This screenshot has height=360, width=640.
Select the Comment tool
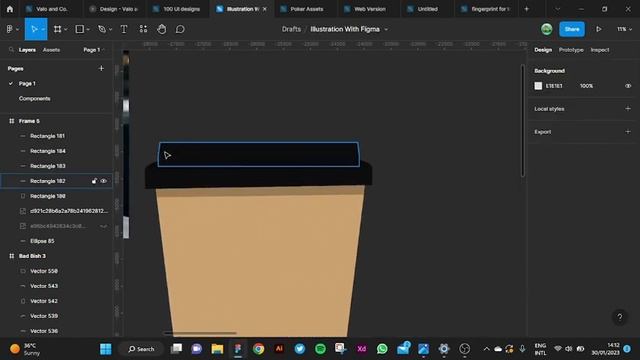coord(180,29)
